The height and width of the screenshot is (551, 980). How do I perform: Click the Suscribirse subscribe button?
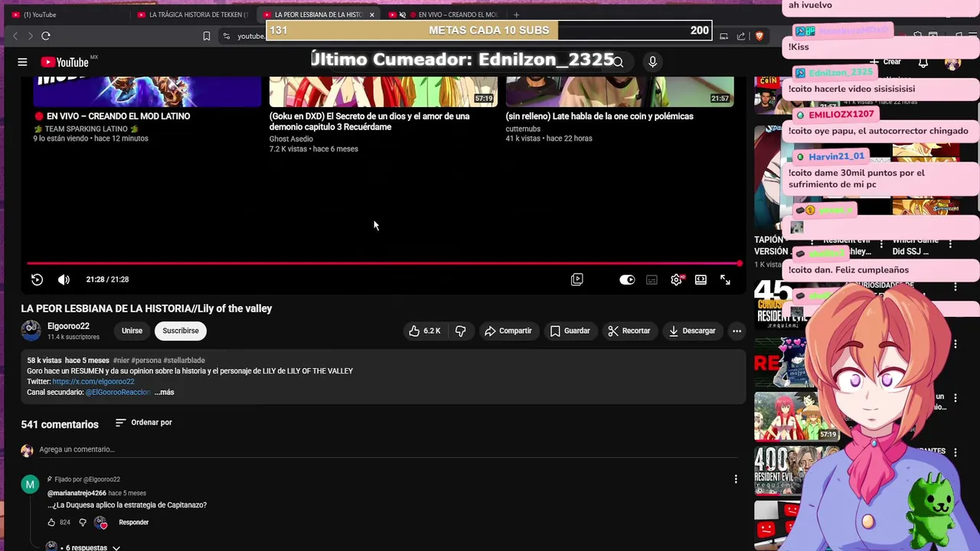click(x=181, y=331)
